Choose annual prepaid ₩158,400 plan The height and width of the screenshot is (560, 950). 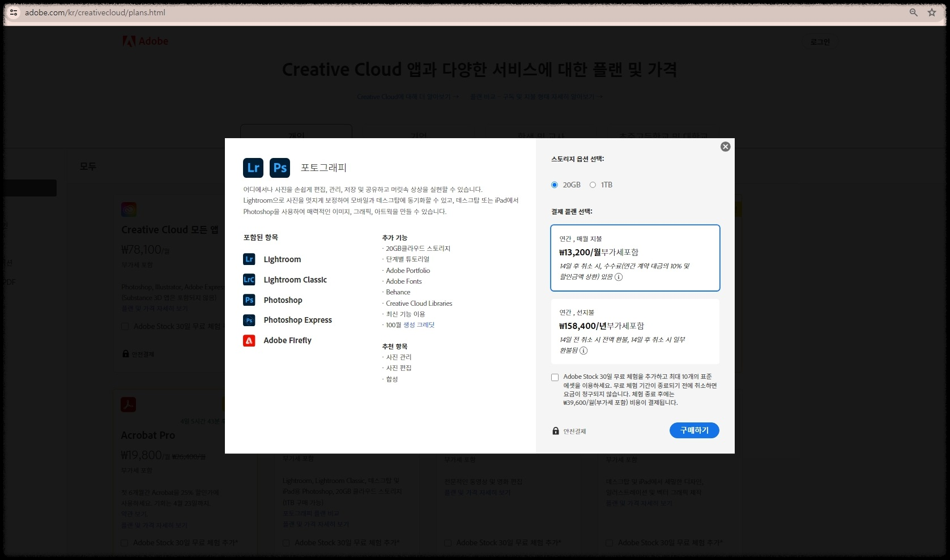[635, 331]
